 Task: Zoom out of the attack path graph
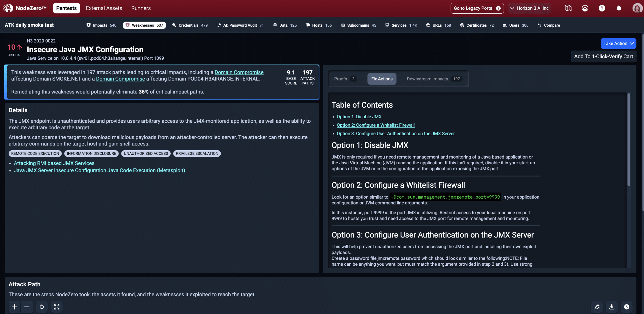[x=27, y=307]
